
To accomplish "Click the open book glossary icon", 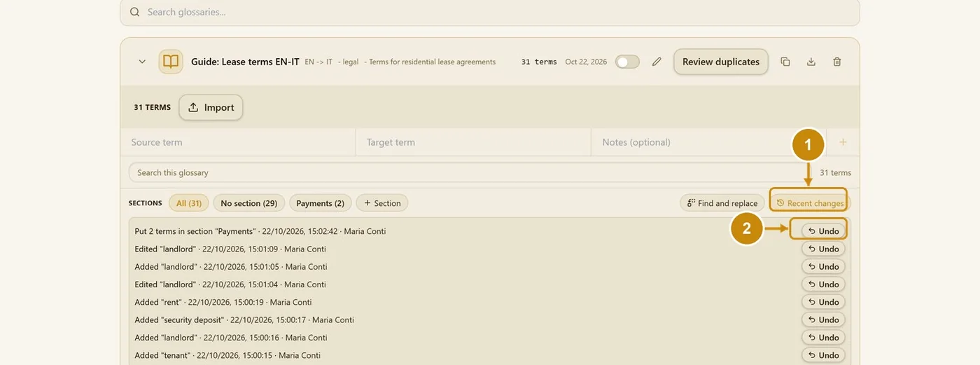I will point(171,62).
